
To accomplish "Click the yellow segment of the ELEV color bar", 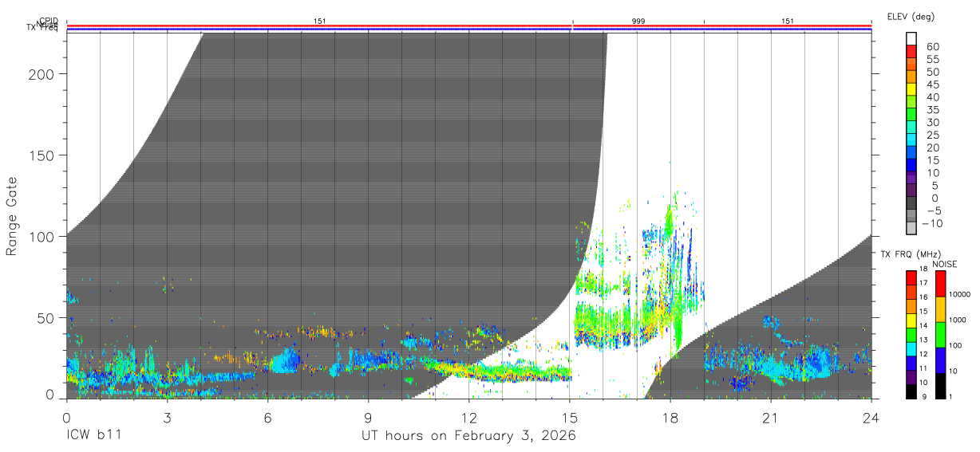I will [x=912, y=91].
